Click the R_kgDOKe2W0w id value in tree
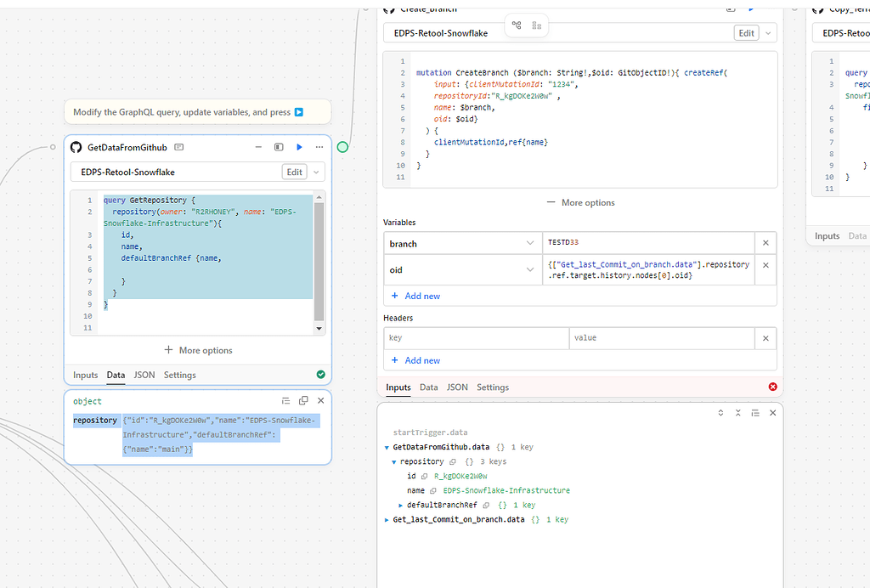 point(460,476)
